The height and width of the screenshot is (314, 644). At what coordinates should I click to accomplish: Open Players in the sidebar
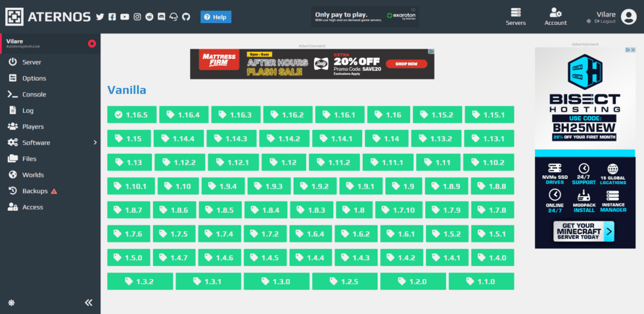[x=50, y=126]
